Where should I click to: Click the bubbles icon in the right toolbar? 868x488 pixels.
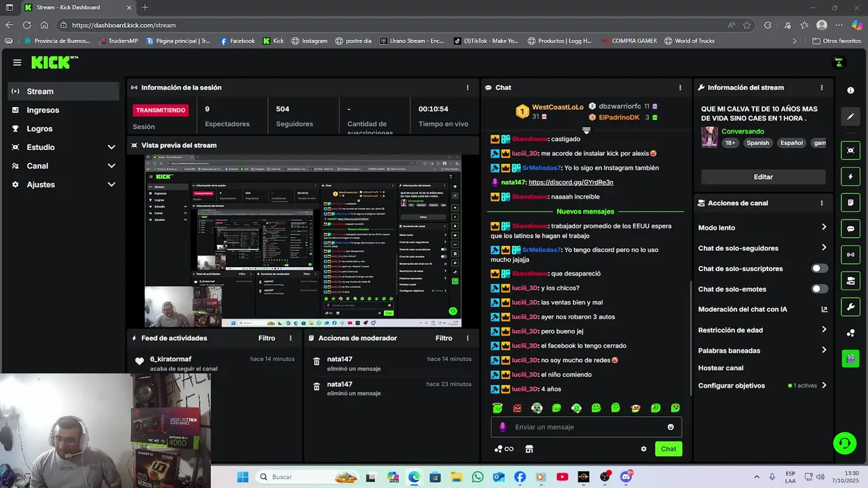850,333
